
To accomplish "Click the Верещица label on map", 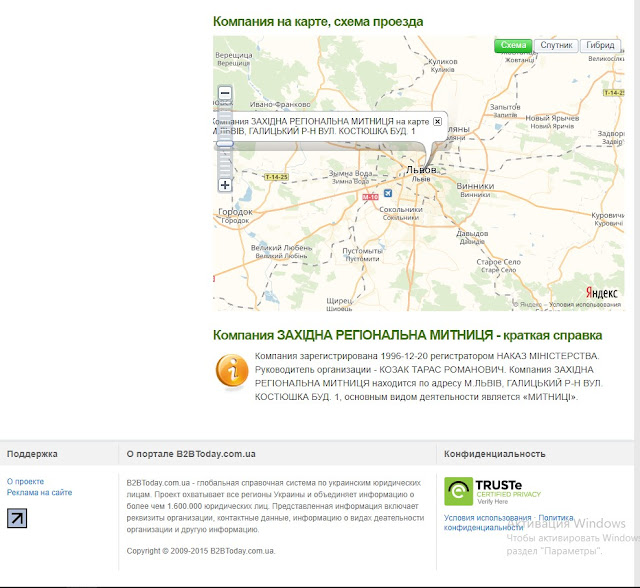I will (x=234, y=55).
